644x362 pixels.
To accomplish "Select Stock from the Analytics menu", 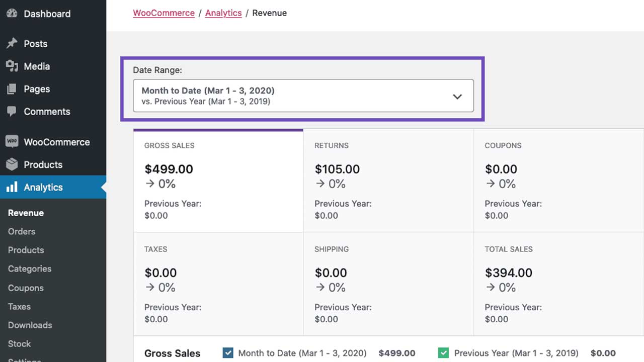I will click(19, 343).
